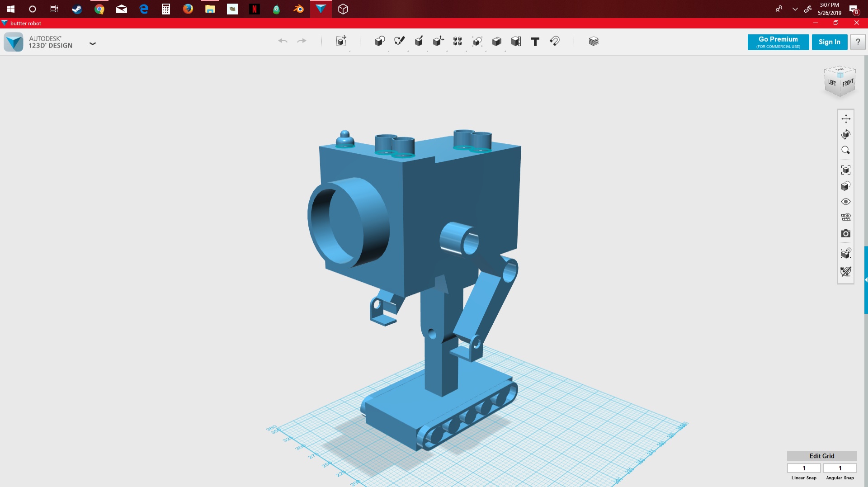Click the Linear Snap value field

click(x=804, y=468)
